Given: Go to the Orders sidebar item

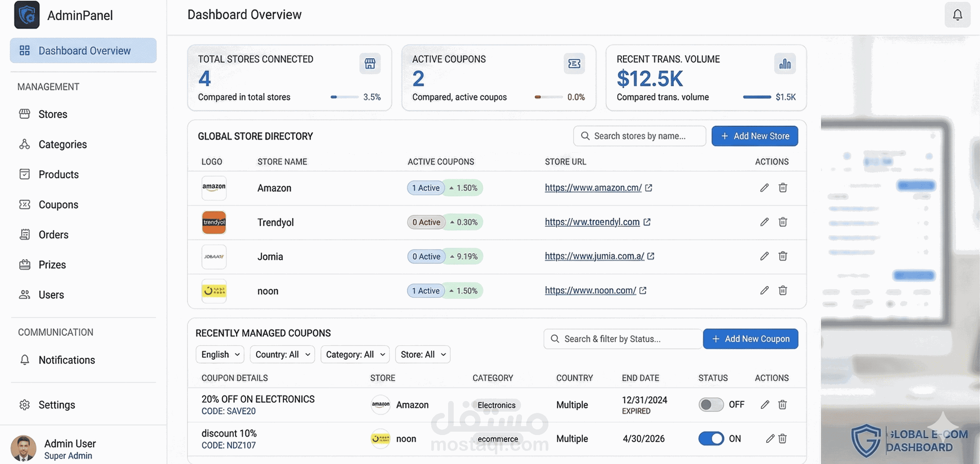Looking at the screenshot, I should coord(53,235).
